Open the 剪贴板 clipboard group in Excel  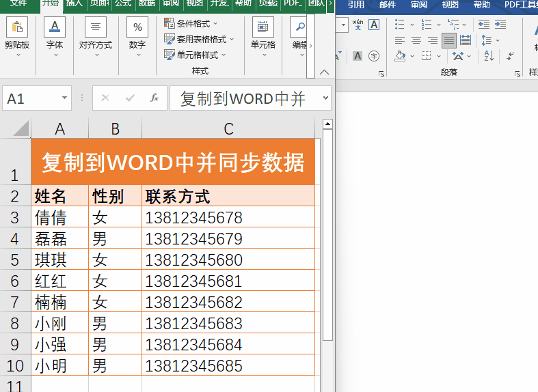[17, 38]
